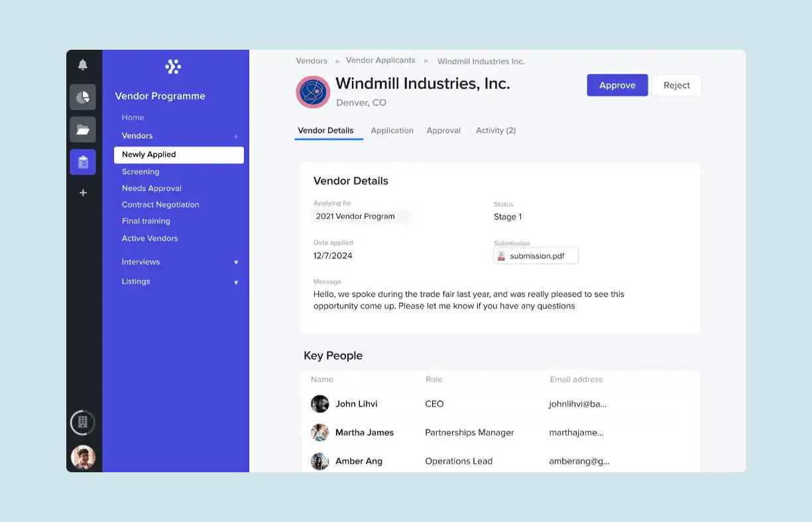The image size is (812, 522).
Task: Open the Contract Negotiation list
Action: point(160,205)
